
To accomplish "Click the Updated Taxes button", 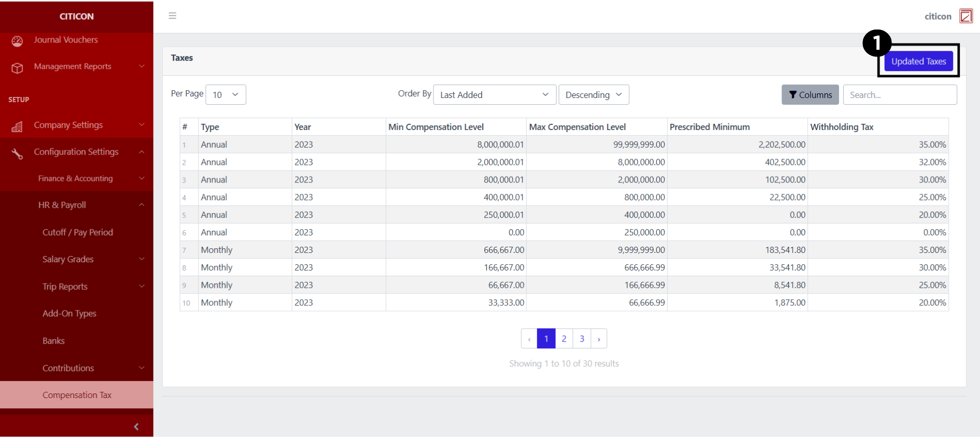I will pos(918,61).
